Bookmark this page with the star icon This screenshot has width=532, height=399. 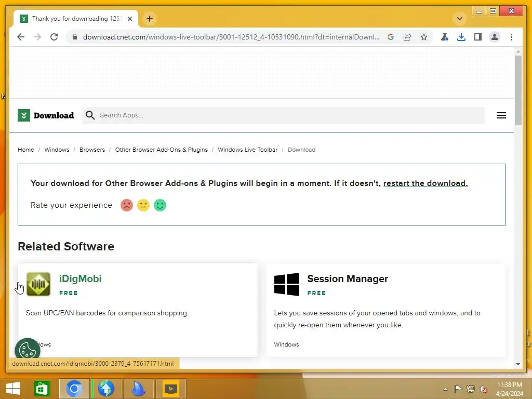[424, 37]
